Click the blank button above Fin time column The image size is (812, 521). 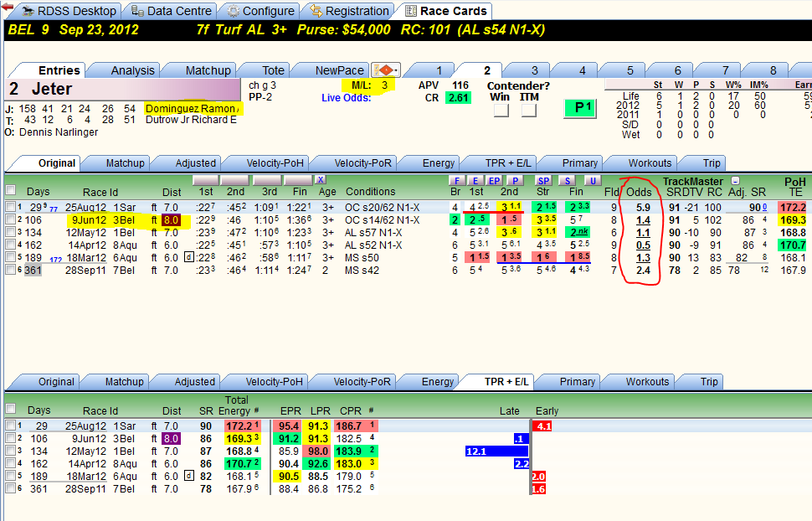tap(299, 180)
